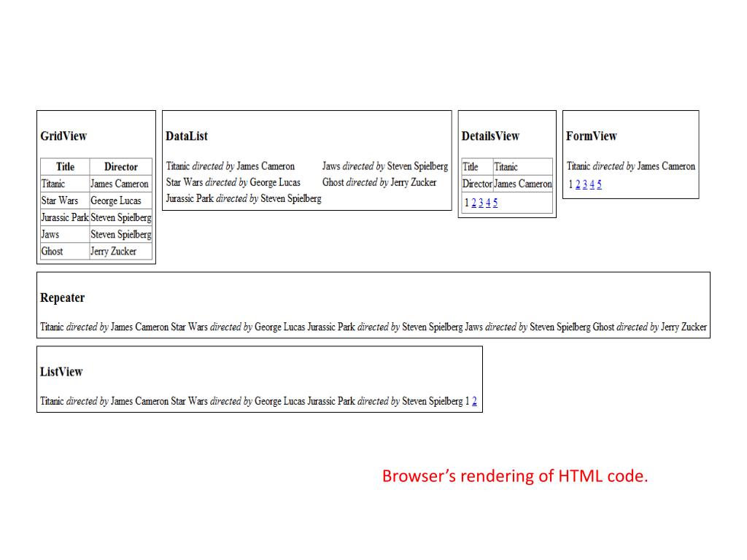Click the Director column header in GridView

click(x=121, y=167)
